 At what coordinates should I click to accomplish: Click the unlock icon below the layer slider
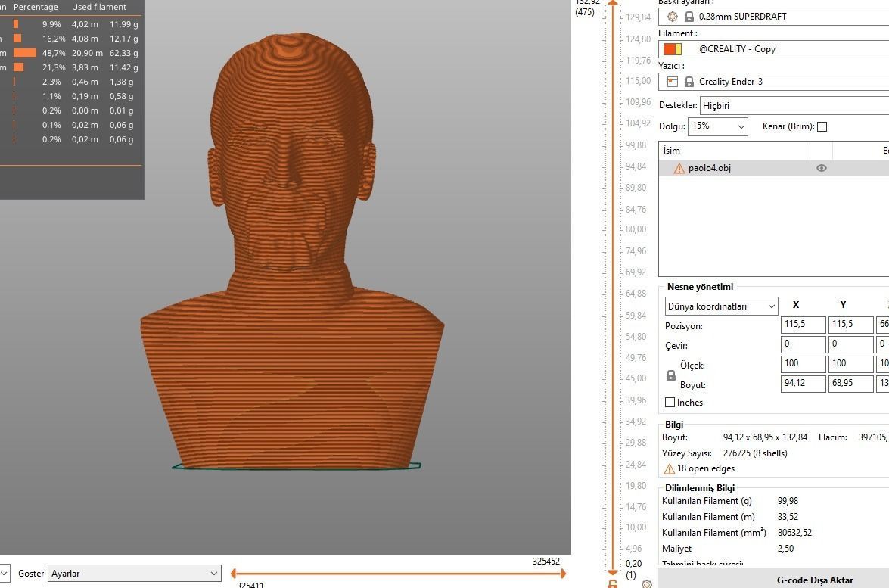(x=612, y=583)
